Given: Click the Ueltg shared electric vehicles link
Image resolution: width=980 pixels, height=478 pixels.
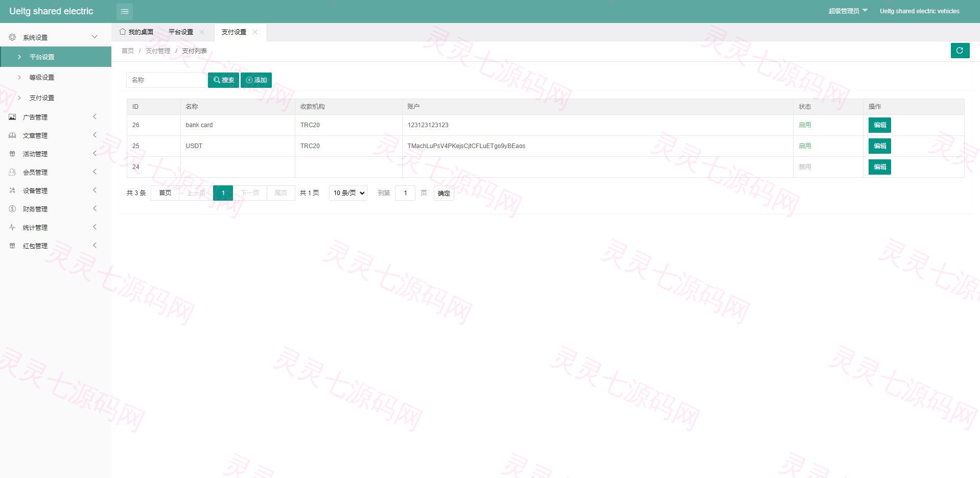Looking at the screenshot, I should 919,11.
